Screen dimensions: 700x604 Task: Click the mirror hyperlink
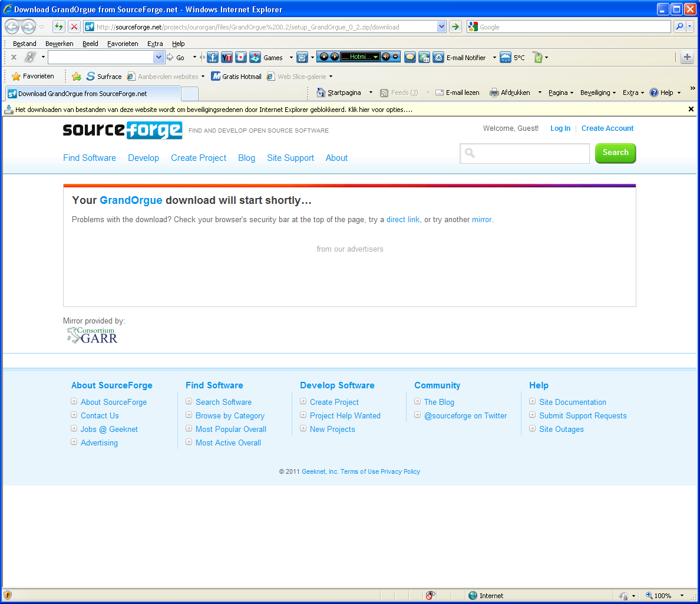[x=482, y=219]
